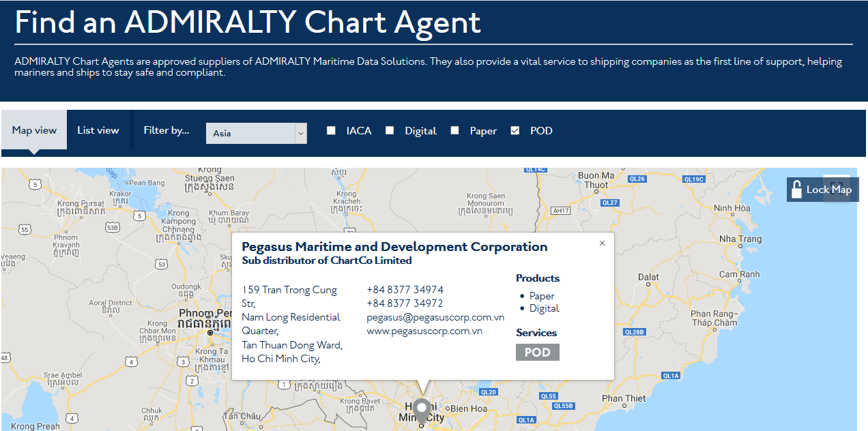
Task: Open the Asia region filter dropdown
Action: tap(256, 134)
